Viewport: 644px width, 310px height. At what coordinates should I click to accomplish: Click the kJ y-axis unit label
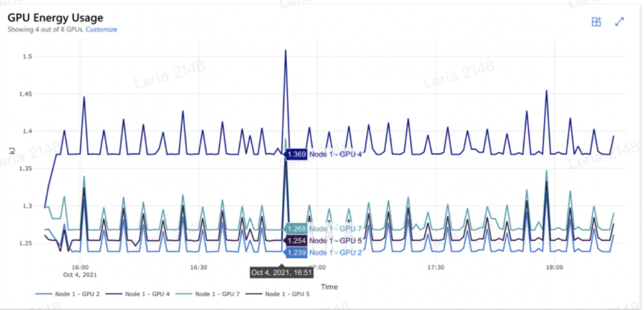click(11, 151)
